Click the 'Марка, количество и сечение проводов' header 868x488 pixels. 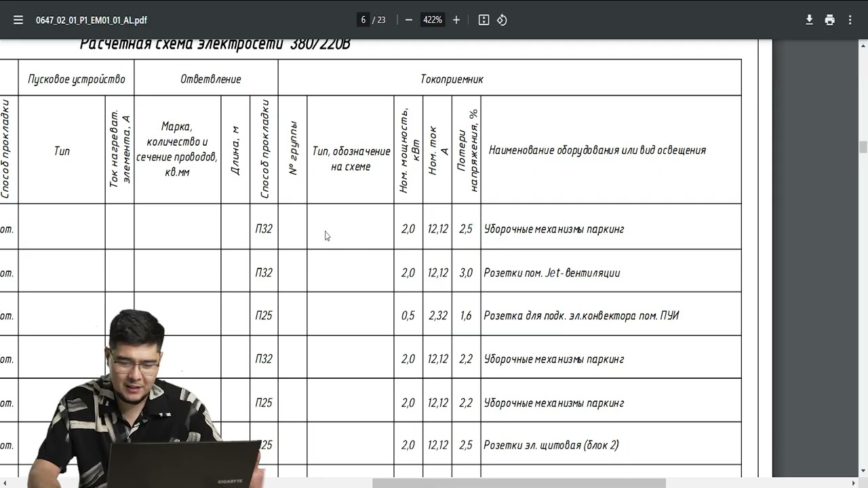point(177,149)
